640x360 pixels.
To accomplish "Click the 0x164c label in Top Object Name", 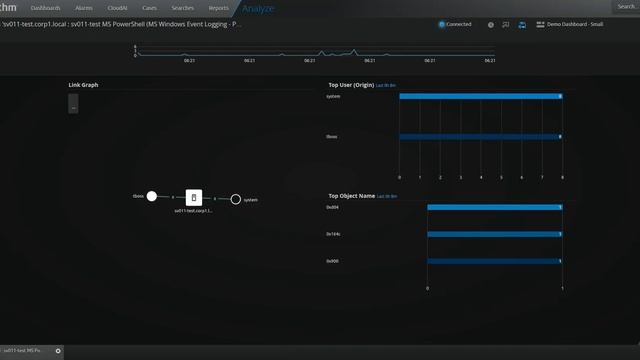I will click(333, 234).
